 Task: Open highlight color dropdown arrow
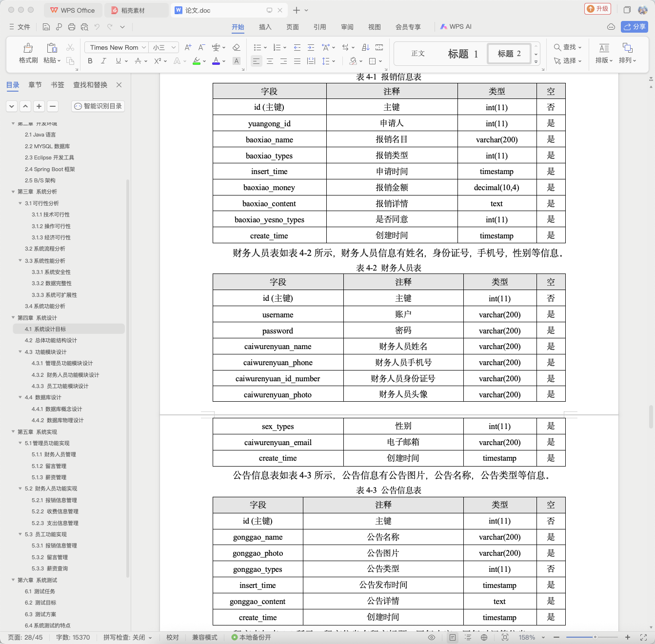[204, 61]
